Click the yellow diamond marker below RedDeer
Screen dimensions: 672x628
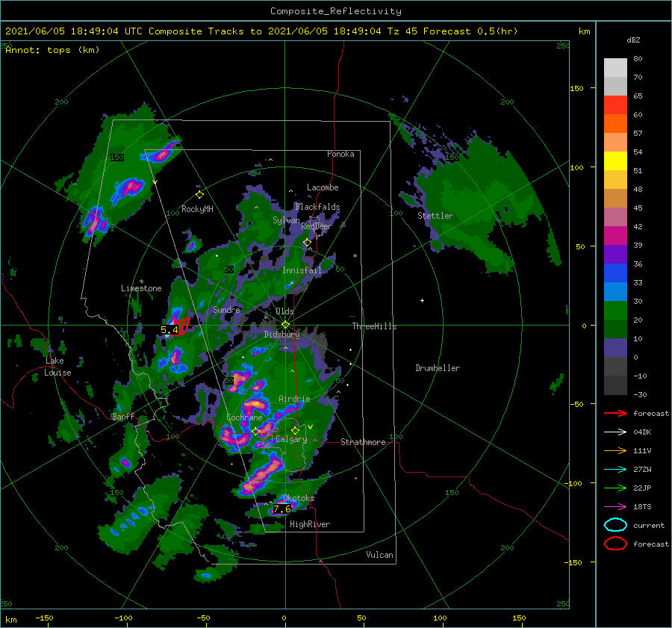click(x=307, y=243)
